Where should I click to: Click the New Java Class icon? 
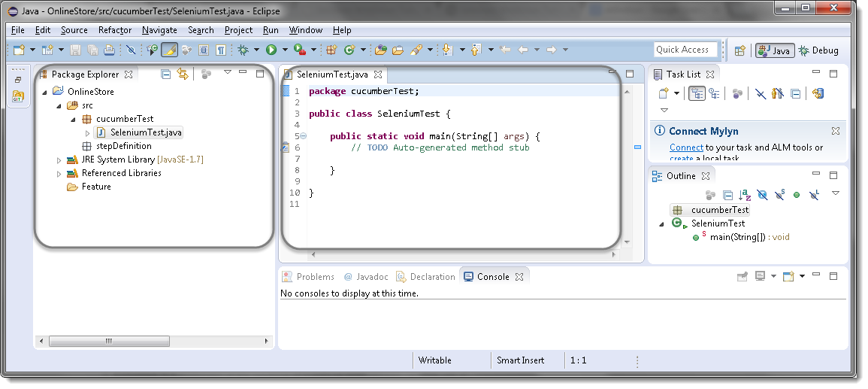(x=349, y=50)
